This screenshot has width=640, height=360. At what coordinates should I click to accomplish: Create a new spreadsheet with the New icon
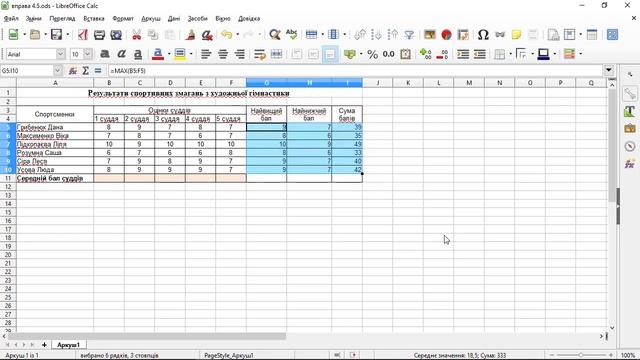point(13,35)
